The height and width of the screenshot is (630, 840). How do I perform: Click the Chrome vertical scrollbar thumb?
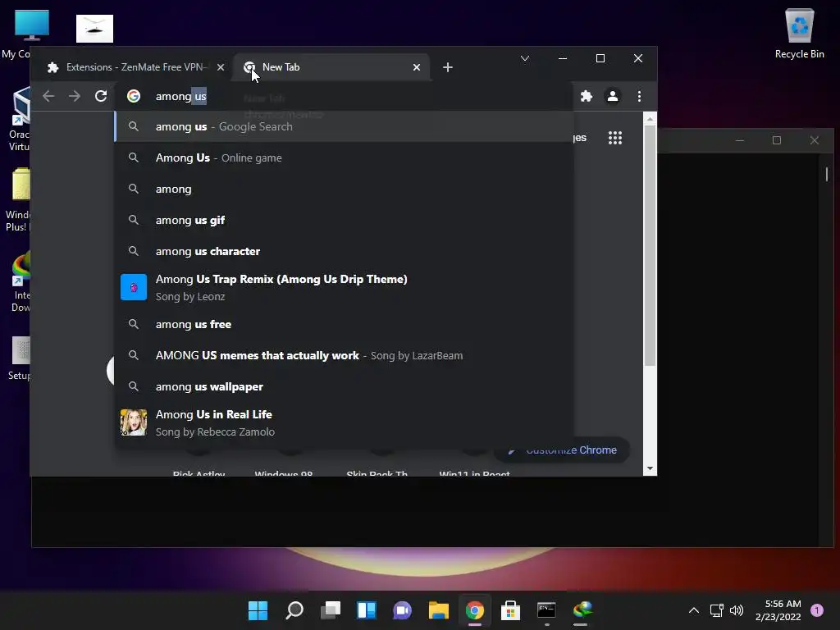pyautogui.click(x=650, y=246)
